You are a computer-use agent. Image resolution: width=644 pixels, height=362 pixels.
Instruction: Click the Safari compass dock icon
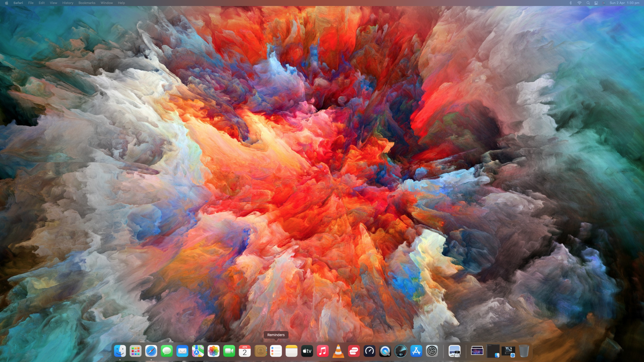pos(151,351)
